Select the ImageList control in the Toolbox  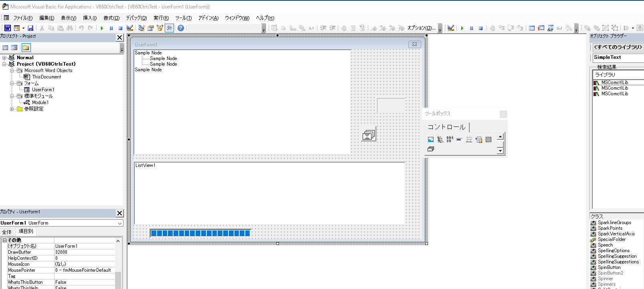point(431,149)
